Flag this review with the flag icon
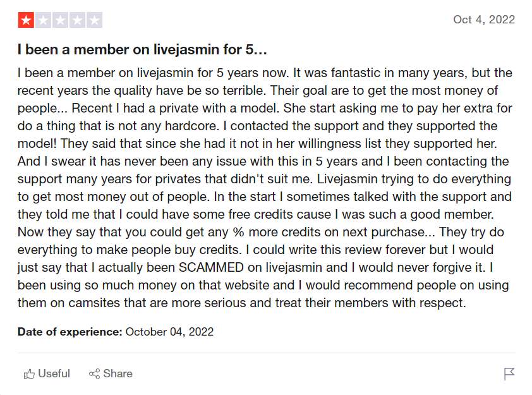The width and height of the screenshot is (532, 395). tap(509, 374)
